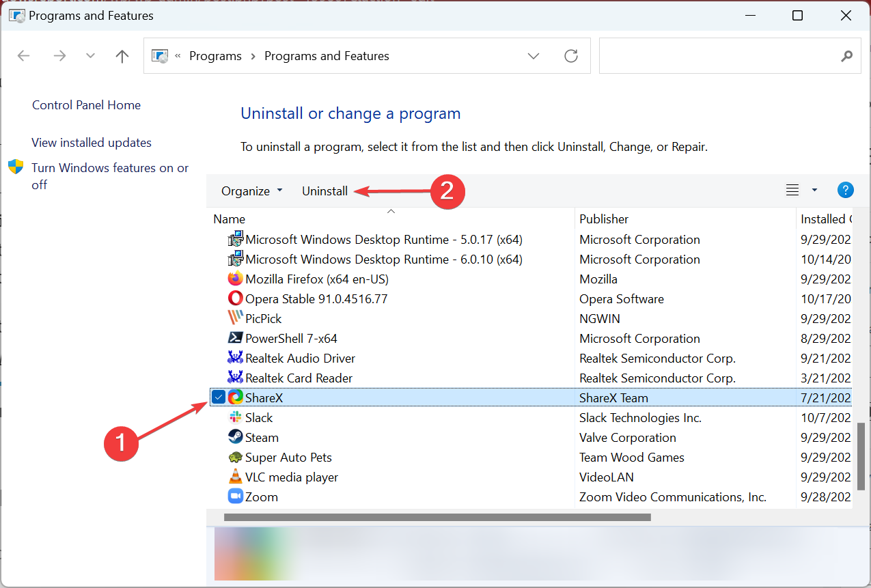Sort list by Publisher column header

(x=604, y=219)
